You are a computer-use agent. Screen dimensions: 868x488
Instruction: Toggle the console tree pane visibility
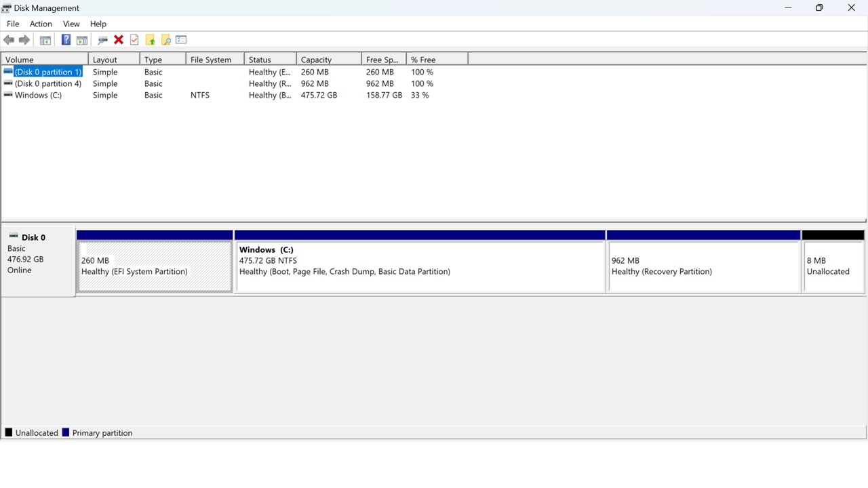pyautogui.click(x=45, y=39)
